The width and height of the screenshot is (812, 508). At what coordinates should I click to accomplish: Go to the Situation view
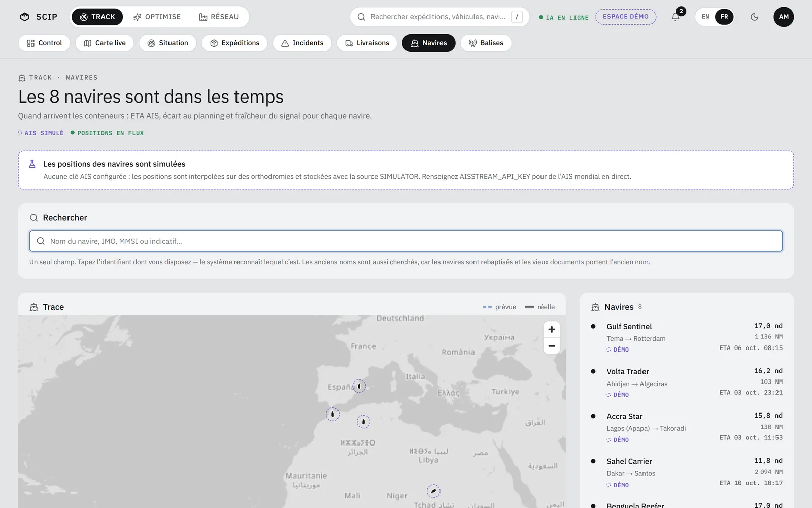[167, 43]
